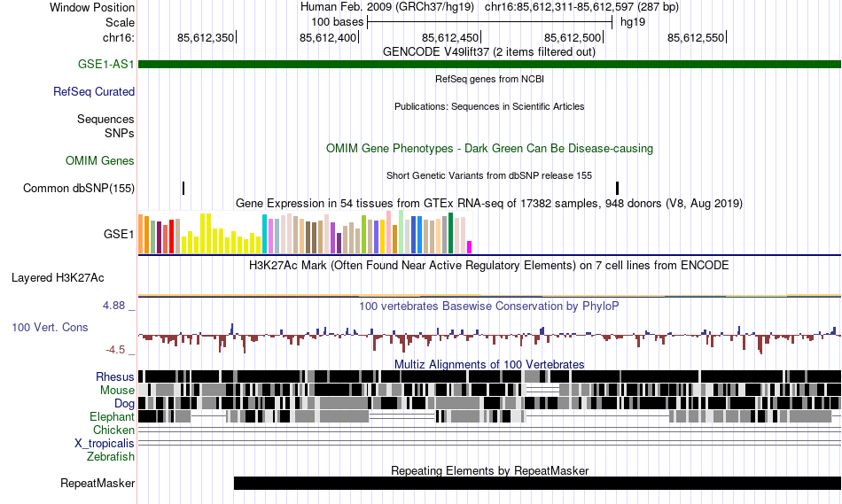Click the Window Position label
This screenshot has width=842, height=504.
[x=92, y=7]
